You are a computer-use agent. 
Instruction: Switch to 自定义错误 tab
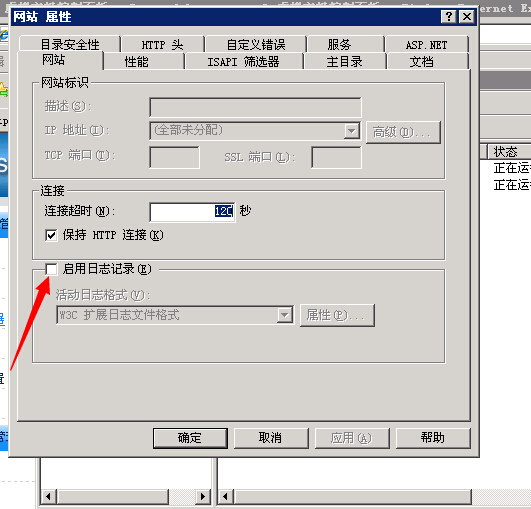[256, 44]
